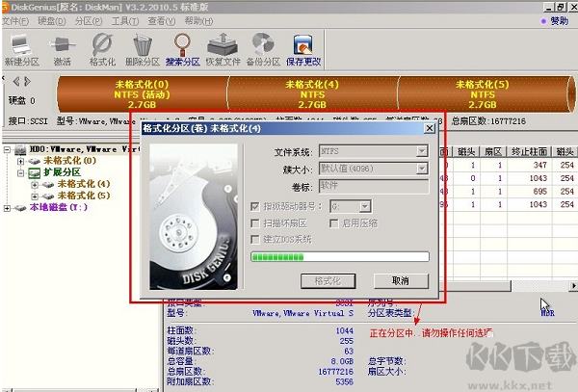This screenshot has height=392, width=578.
Task: Click the 激活 toolbar icon
Action: click(x=62, y=50)
